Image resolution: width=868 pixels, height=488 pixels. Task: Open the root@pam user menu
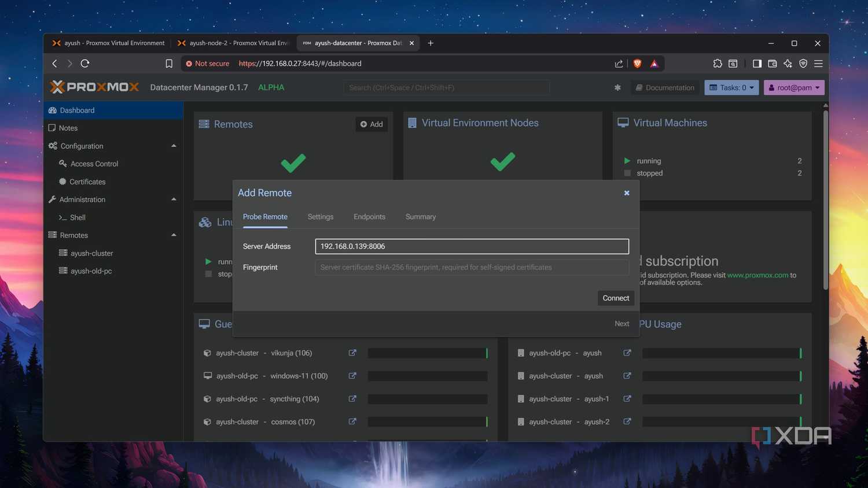tap(794, 88)
